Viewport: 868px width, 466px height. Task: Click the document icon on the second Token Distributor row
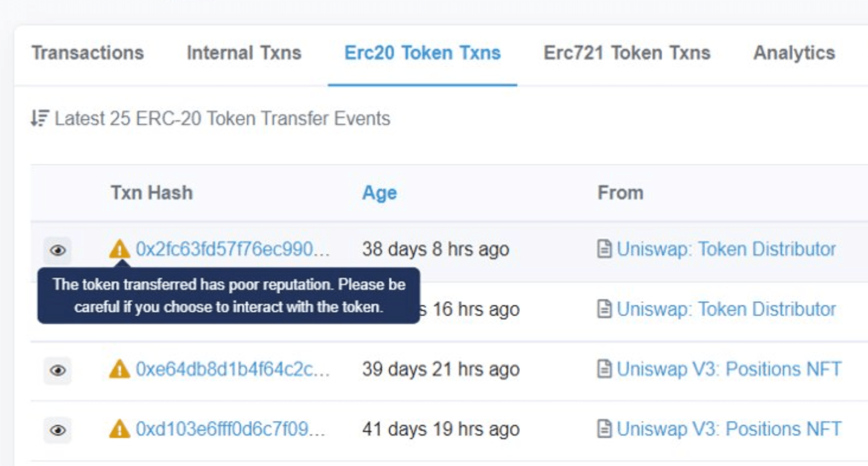(604, 309)
